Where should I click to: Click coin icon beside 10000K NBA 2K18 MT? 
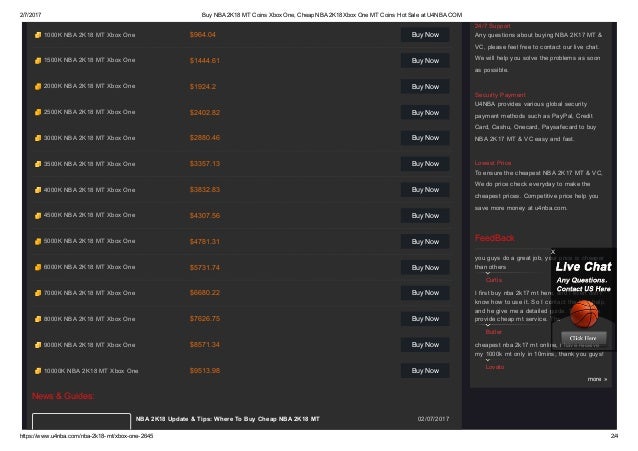(x=38, y=371)
